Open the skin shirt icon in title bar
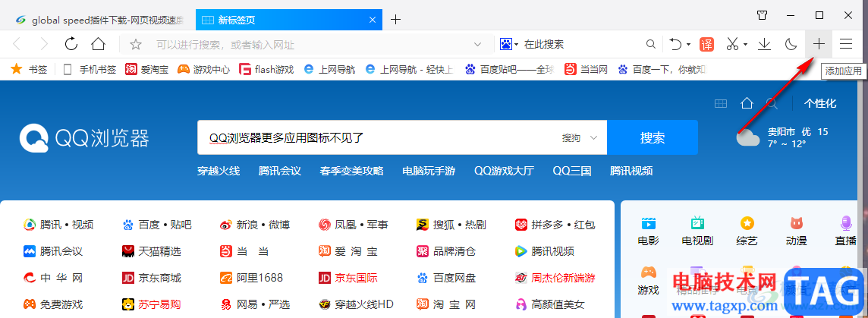 763,15
